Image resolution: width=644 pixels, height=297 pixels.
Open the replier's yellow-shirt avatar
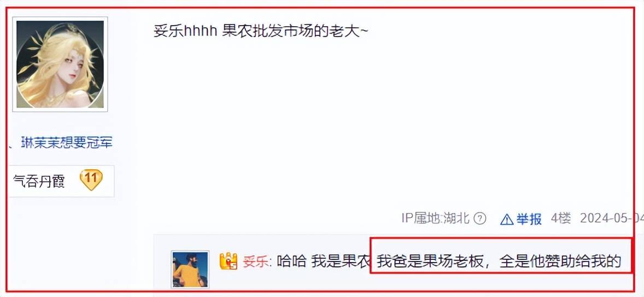(190, 269)
